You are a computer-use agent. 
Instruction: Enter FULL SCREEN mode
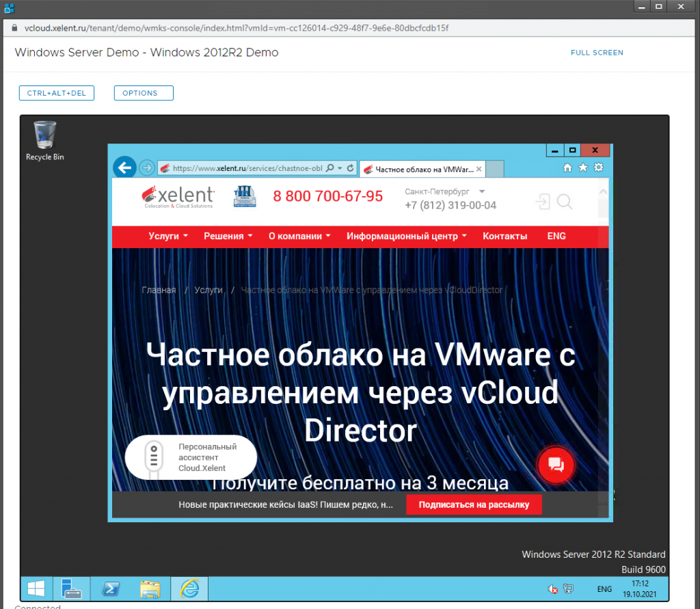[597, 53]
